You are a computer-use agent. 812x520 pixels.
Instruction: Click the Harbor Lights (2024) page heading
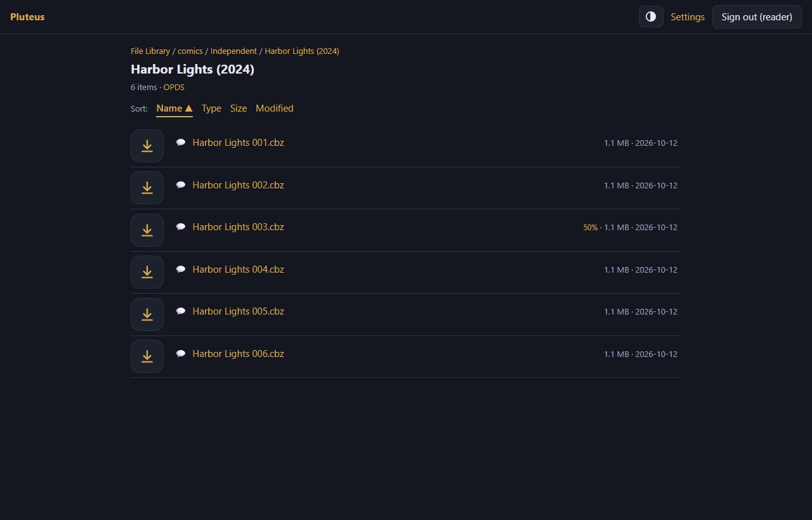pyautogui.click(x=192, y=70)
